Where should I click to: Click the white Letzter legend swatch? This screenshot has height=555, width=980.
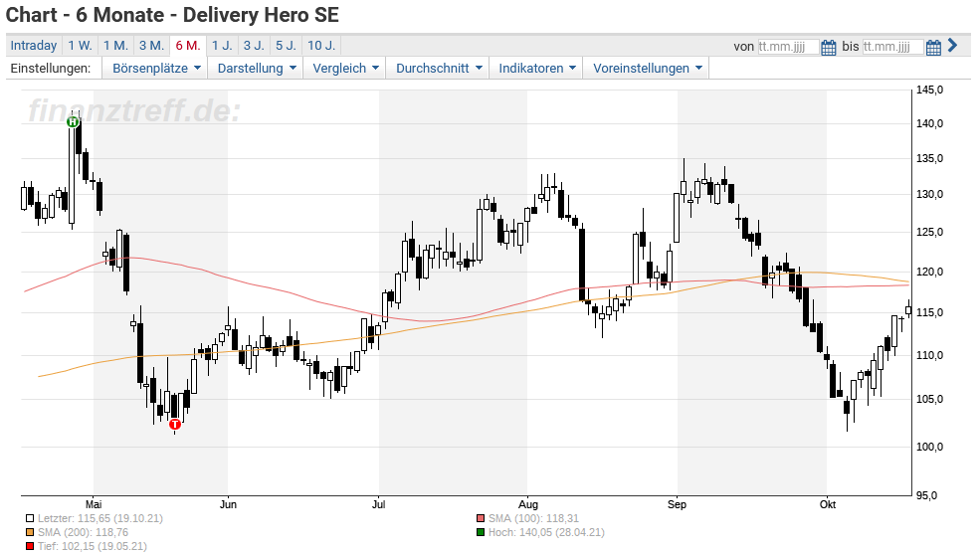30,519
